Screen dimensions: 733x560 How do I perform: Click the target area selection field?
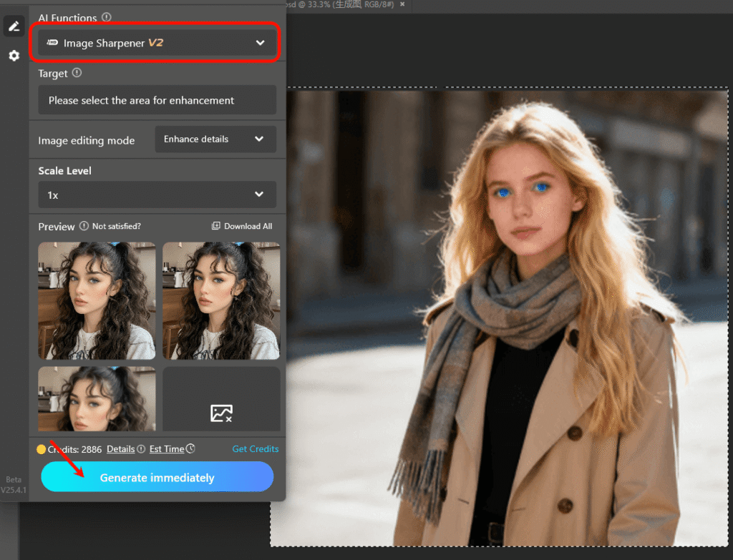[157, 100]
